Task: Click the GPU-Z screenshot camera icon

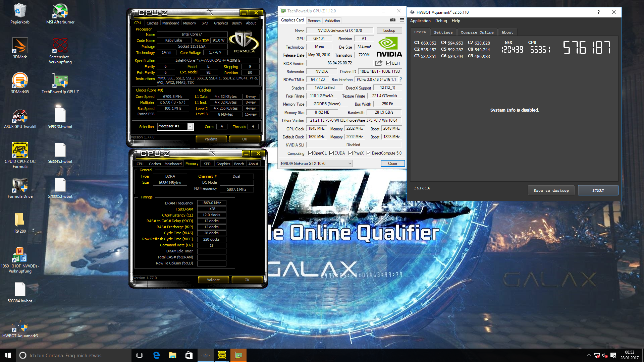Action: pos(393,20)
